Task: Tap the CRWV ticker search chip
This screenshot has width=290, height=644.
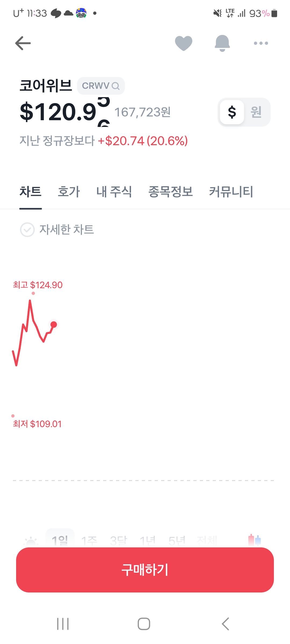Action: tap(101, 86)
